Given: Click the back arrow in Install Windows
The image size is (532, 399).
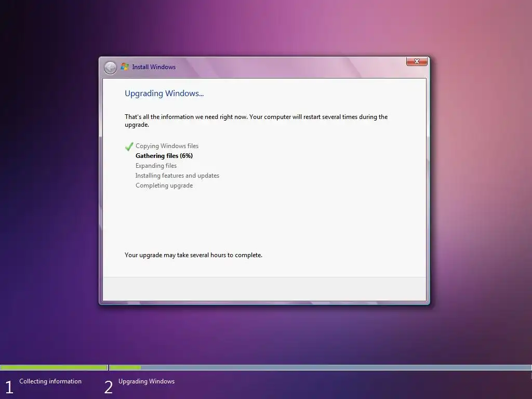Looking at the screenshot, I should (x=110, y=68).
